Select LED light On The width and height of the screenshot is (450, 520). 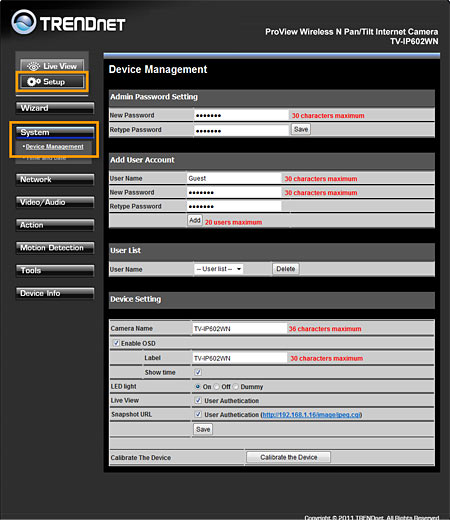[x=198, y=387]
